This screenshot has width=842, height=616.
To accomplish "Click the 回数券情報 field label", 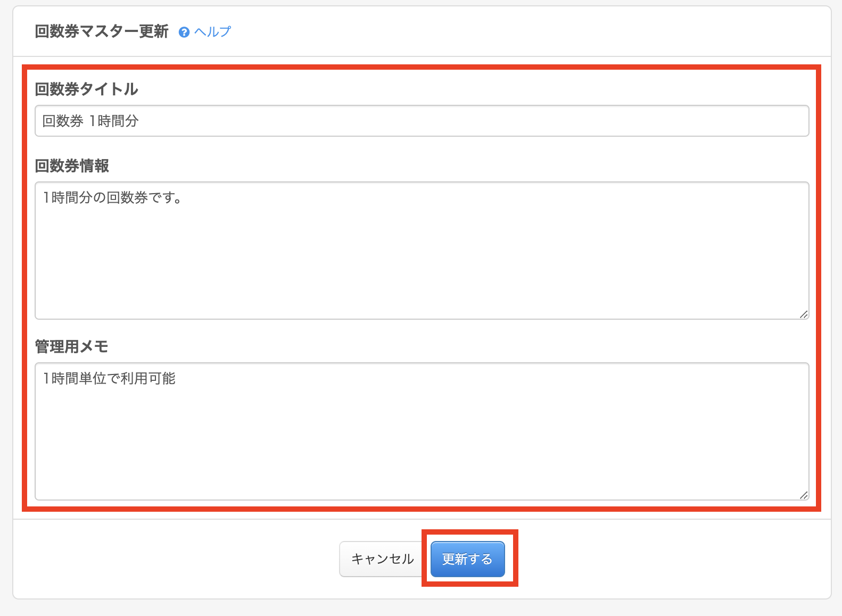I will point(72,166).
